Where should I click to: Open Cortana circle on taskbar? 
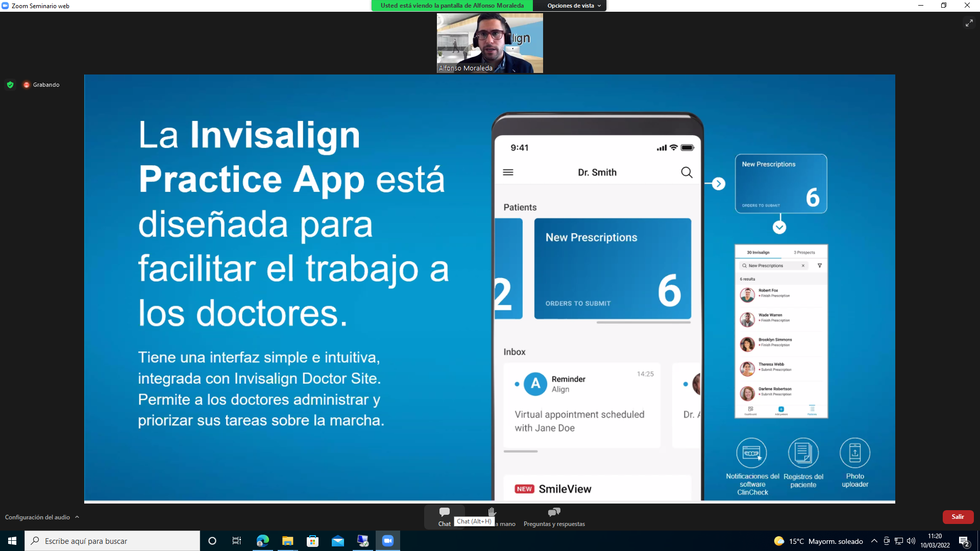pyautogui.click(x=212, y=541)
